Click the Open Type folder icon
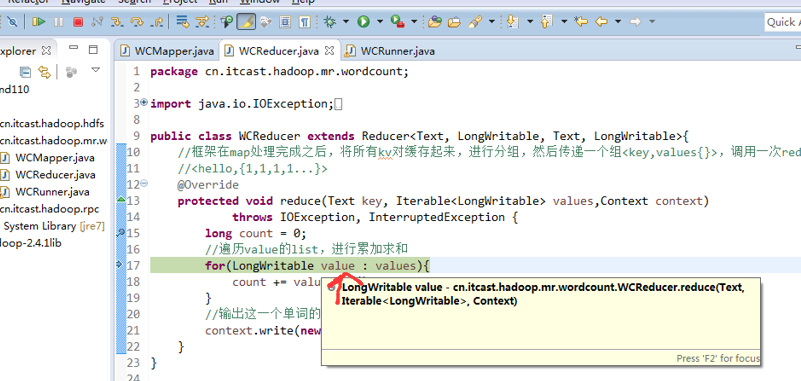The image size is (801, 381). (x=435, y=22)
